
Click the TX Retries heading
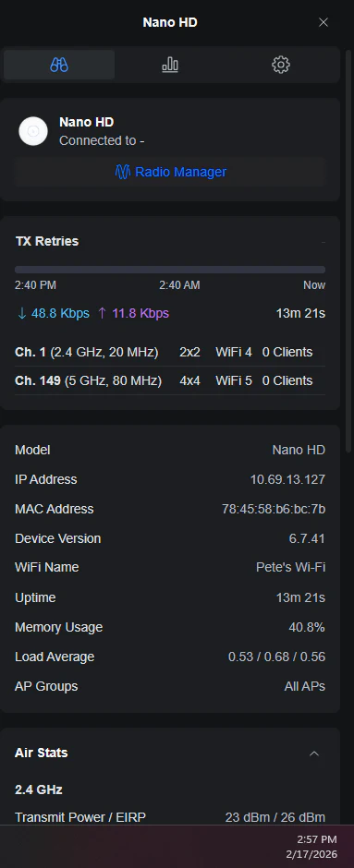click(x=46, y=241)
